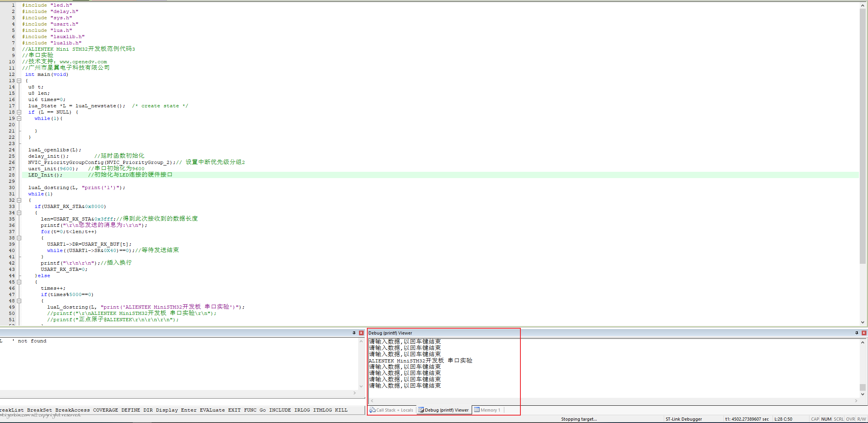Collapse the fold marker at line 48

click(19, 301)
